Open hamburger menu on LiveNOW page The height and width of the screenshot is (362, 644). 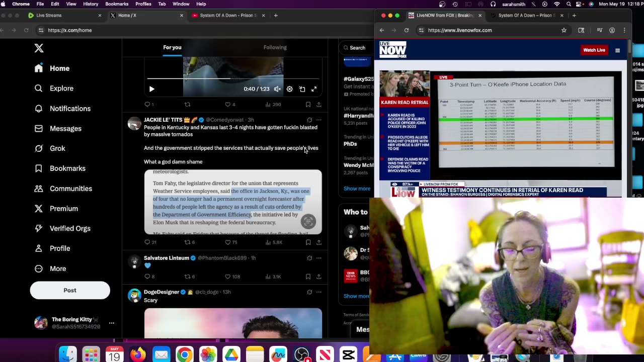(617, 50)
